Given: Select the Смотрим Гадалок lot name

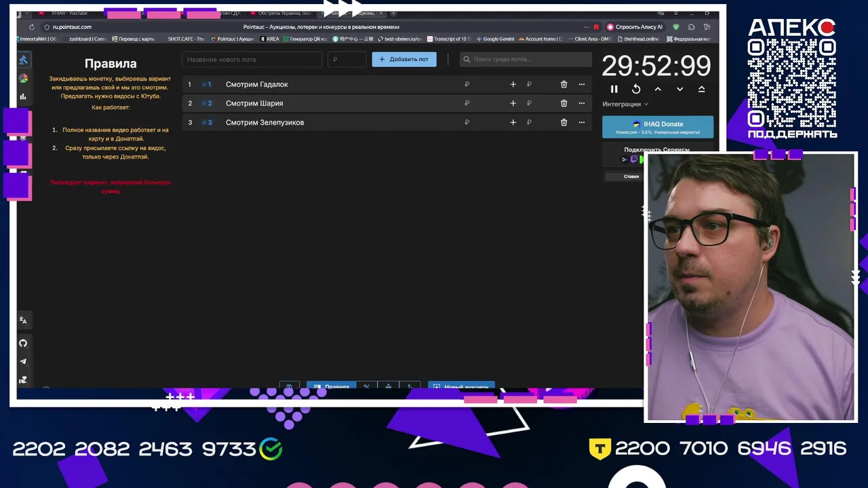Looking at the screenshot, I should (x=257, y=84).
